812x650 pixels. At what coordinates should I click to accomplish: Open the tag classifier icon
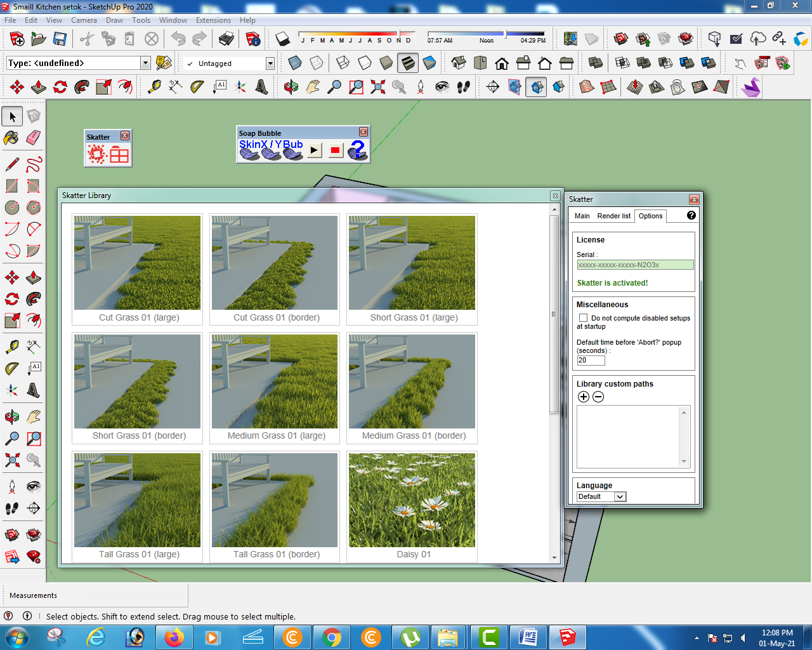pos(164,63)
